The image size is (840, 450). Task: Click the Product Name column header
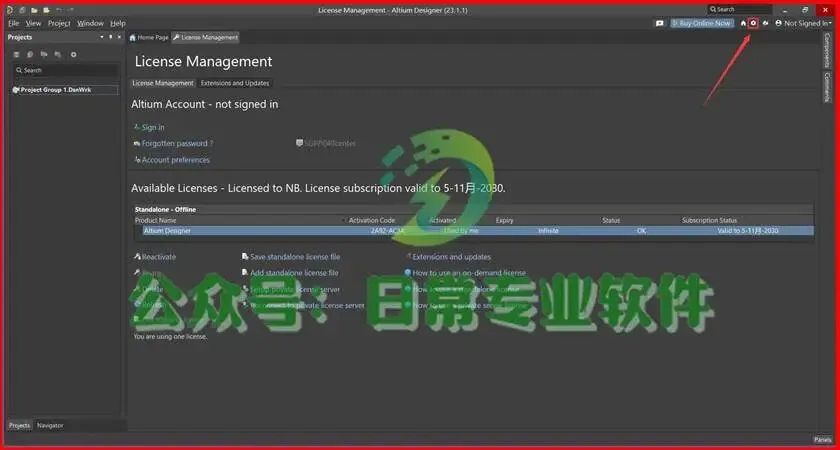point(155,220)
